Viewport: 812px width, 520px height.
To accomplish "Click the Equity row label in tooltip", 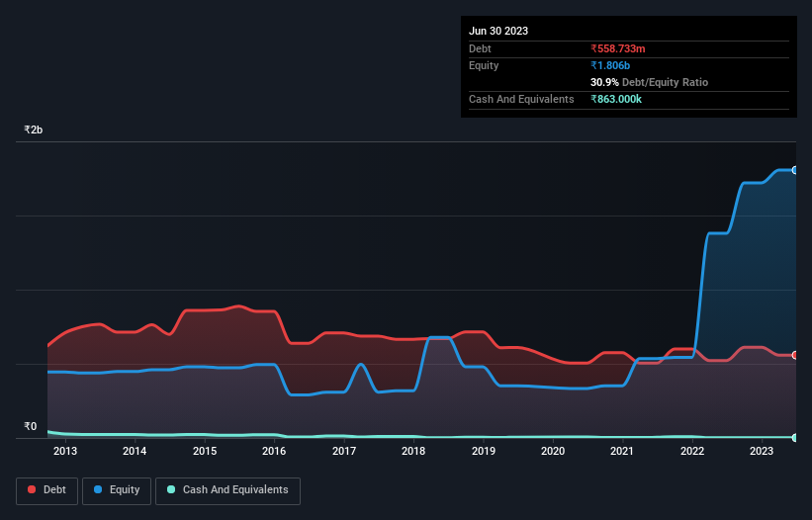I will coord(484,65).
